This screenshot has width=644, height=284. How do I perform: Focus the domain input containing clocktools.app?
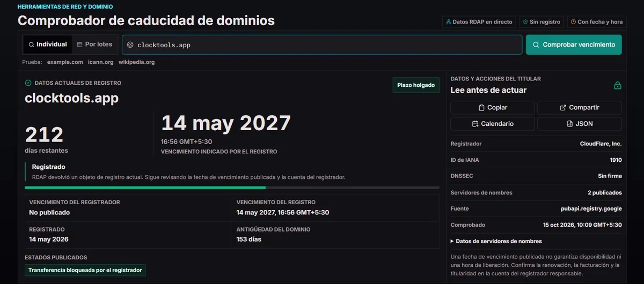point(322,45)
